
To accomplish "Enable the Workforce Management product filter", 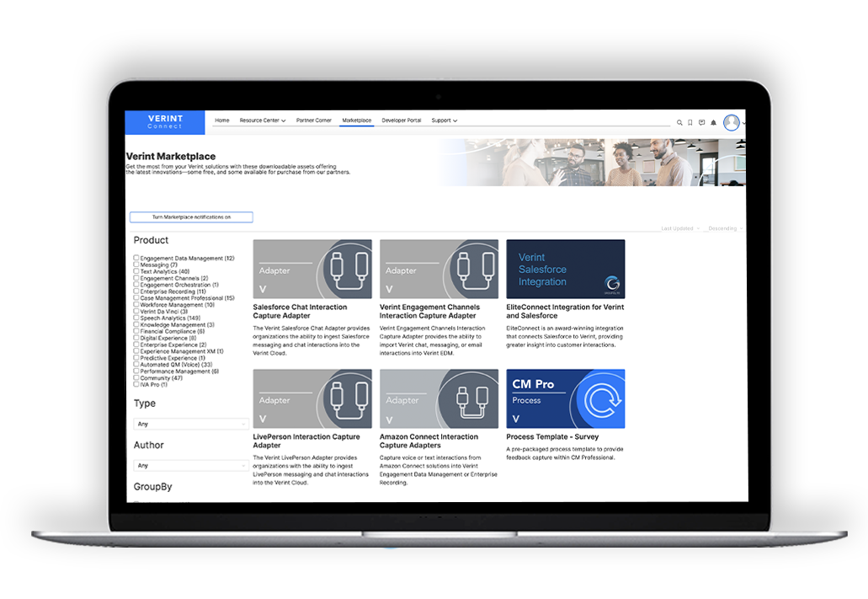I will coord(136,304).
